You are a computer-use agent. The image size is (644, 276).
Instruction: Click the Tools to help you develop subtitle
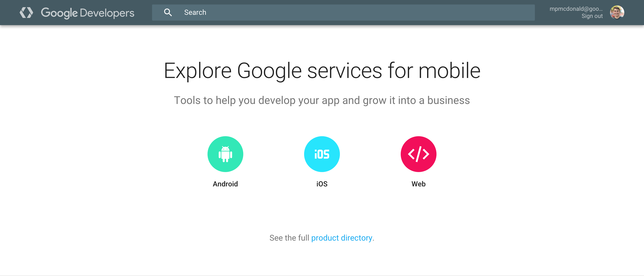322,100
